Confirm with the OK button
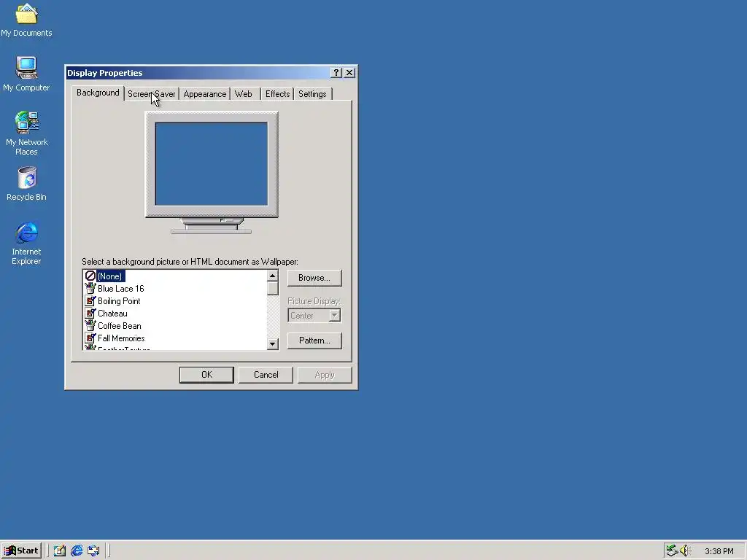 pos(206,375)
